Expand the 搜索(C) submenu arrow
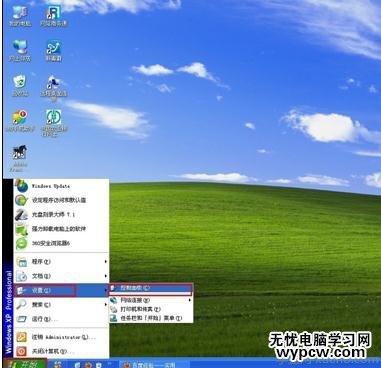Screen dimensions: 381x368 point(106,304)
